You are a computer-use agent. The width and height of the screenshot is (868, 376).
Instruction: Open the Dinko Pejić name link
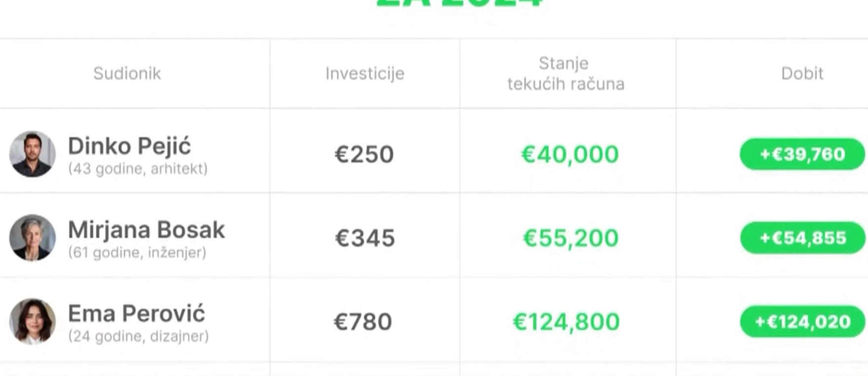tap(129, 146)
